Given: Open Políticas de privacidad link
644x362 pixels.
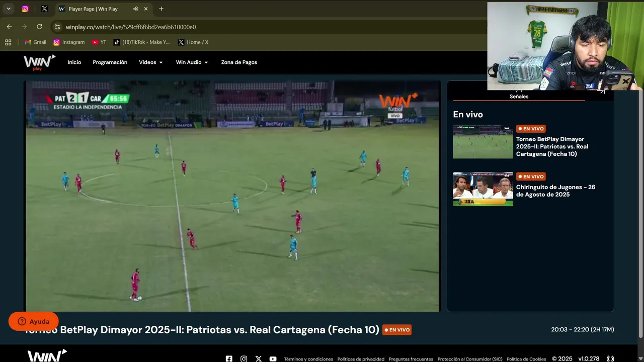Looking at the screenshot, I should pos(361,359).
